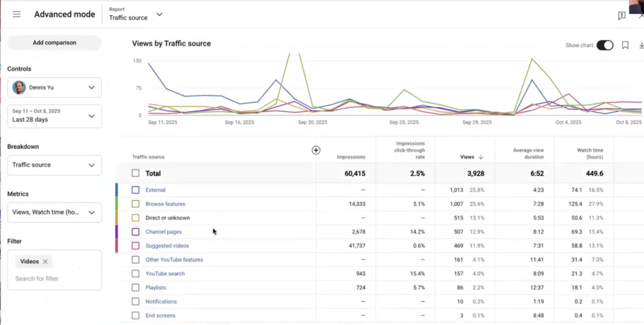
Task: Open the Suggested videos link
Action: pyautogui.click(x=167, y=246)
